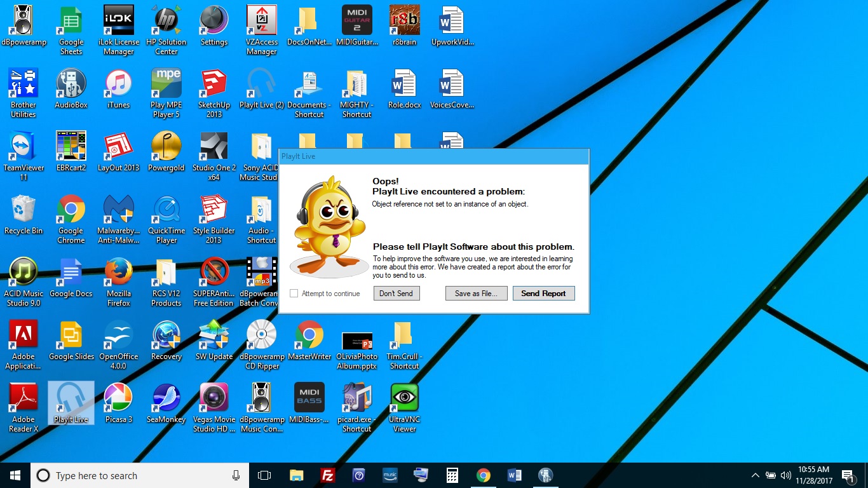The width and height of the screenshot is (868, 488).
Task: Select the Malwarebytes Anti-Malware icon
Action: (119, 219)
